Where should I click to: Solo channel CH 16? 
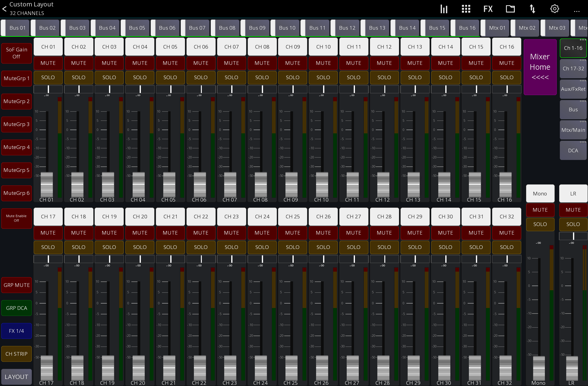[507, 77]
